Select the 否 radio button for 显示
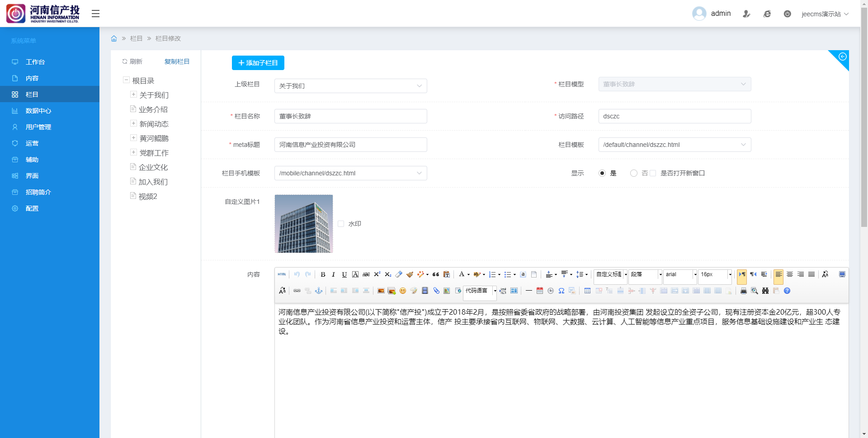This screenshot has width=868, height=438. pyautogui.click(x=633, y=173)
